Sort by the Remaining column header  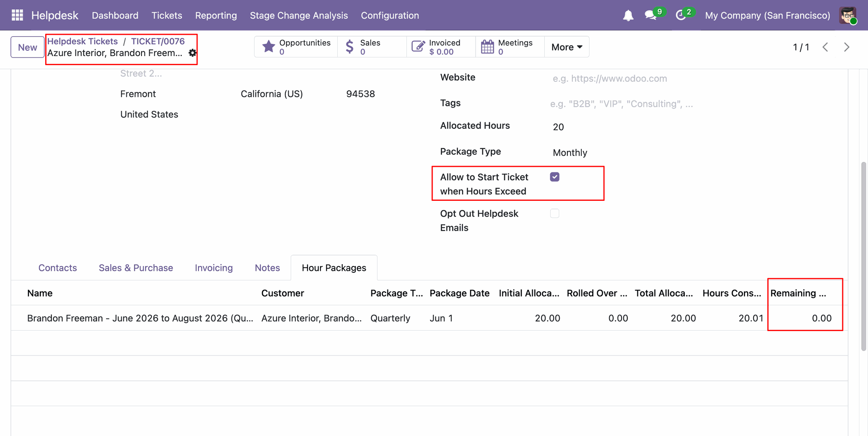click(798, 293)
